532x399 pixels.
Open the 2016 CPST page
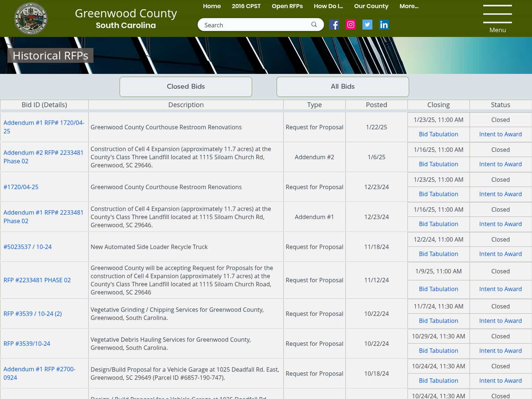tap(246, 6)
